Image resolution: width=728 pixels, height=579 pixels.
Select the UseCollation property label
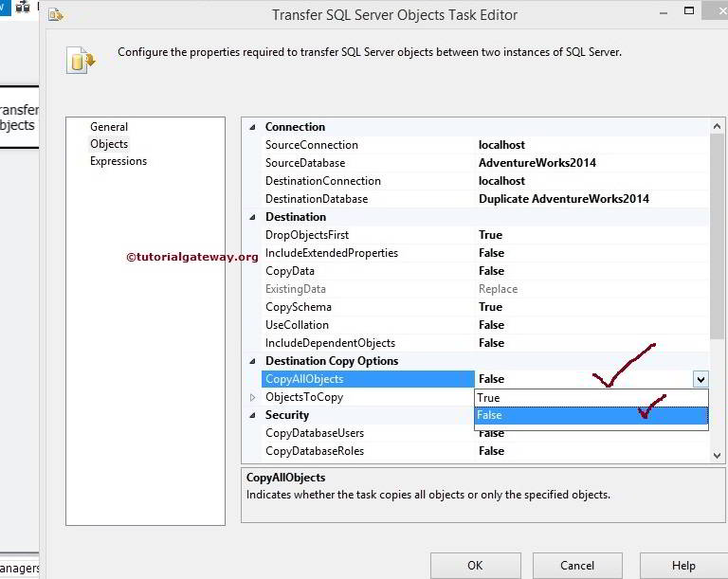(297, 325)
